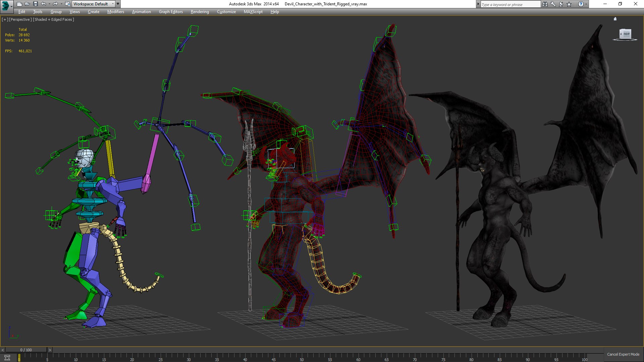Open the Mini Curve Editor icon
This screenshot has height=362, width=644.
(x=7, y=358)
